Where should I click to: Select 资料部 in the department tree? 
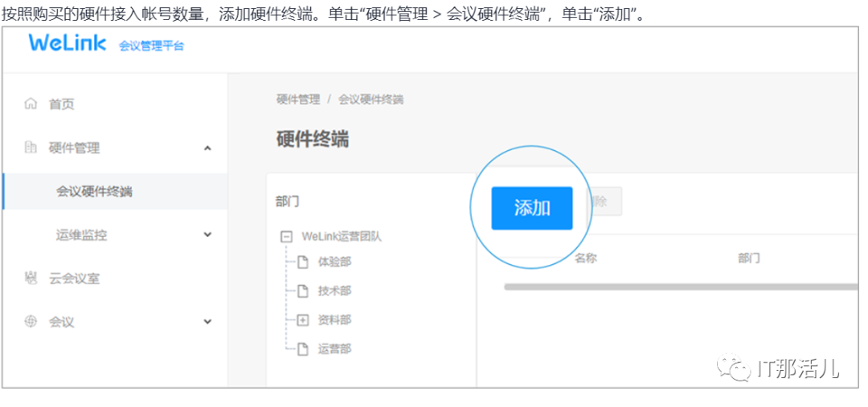pos(334,319)
